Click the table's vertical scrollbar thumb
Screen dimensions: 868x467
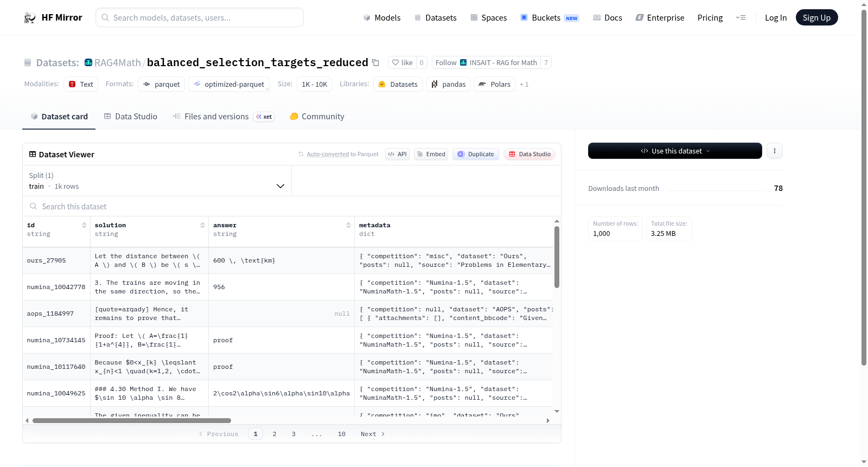tap(557, 257)
